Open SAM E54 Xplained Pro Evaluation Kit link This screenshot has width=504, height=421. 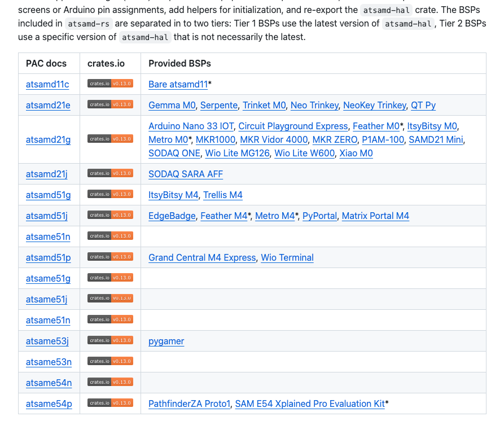(310, 404)
